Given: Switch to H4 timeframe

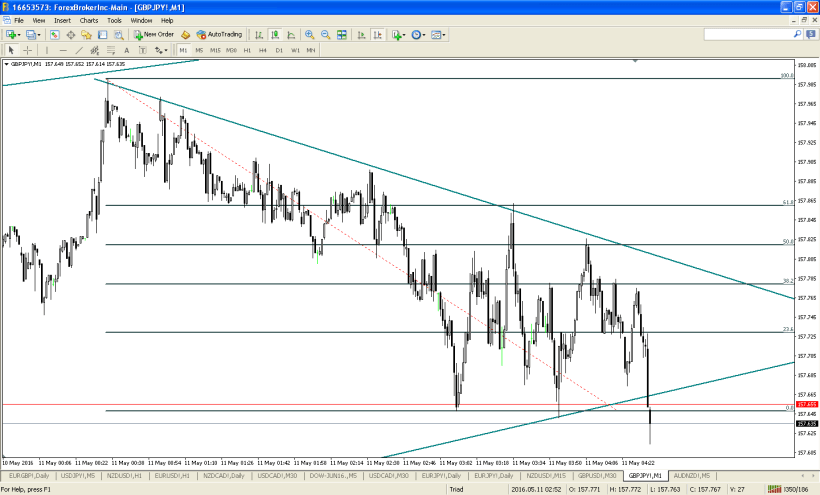Looking at the screenshot, I should (x=263, y=50).
